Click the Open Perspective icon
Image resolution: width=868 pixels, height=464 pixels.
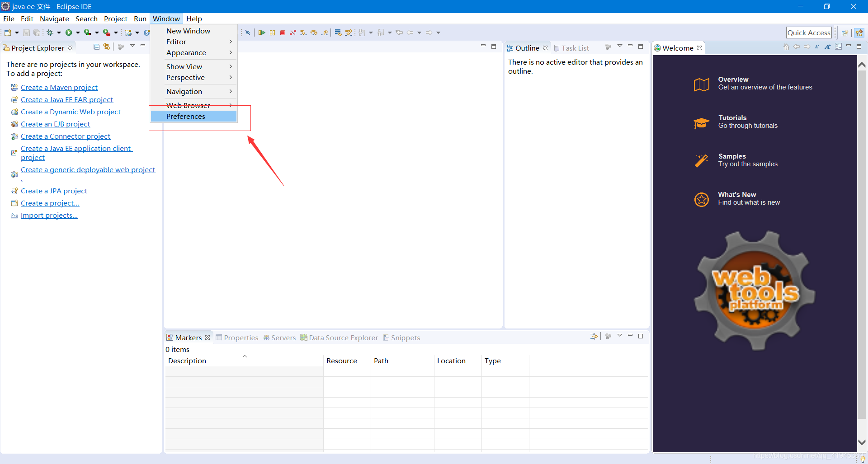tap(844, 33)
